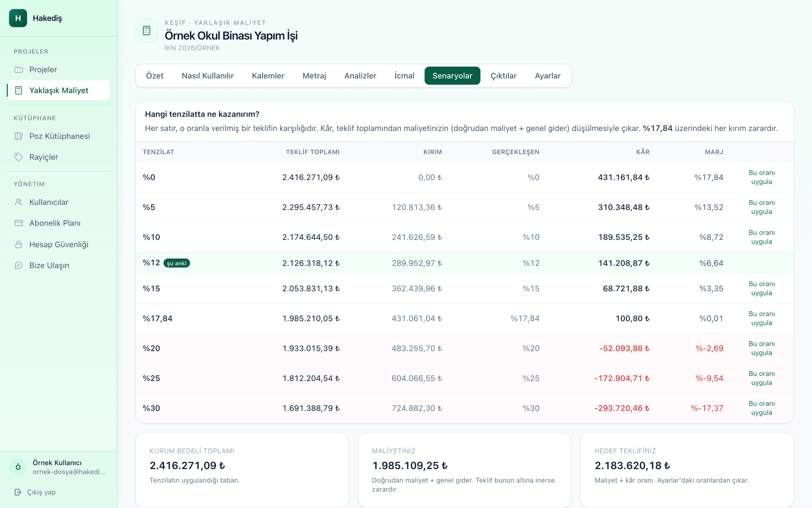Click the Hesap Güvenliği lock icon

(19, 244)
